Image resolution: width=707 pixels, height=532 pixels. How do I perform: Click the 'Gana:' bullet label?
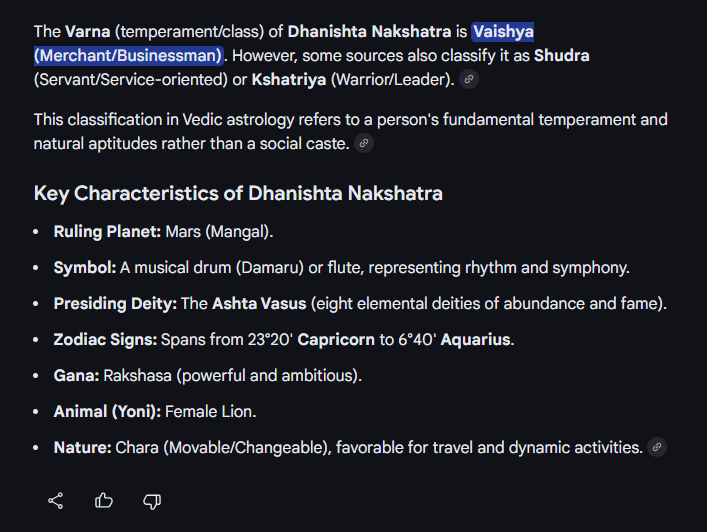click(x=77, y=375)
